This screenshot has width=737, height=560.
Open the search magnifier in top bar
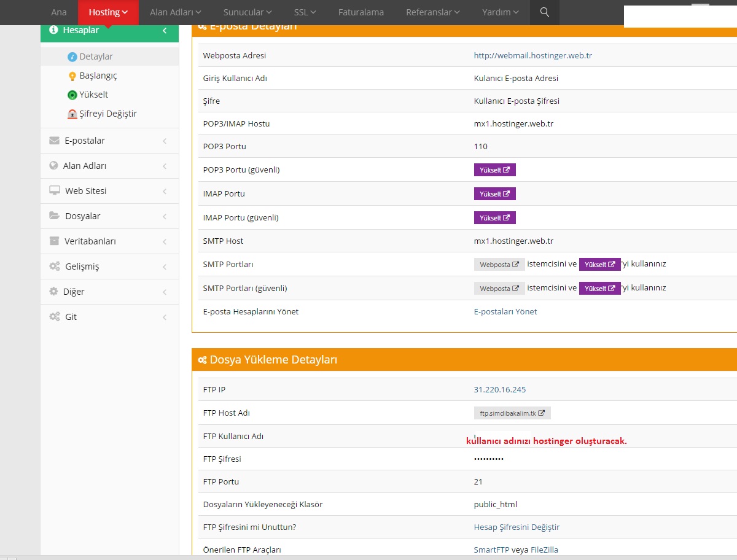(544, 12)
